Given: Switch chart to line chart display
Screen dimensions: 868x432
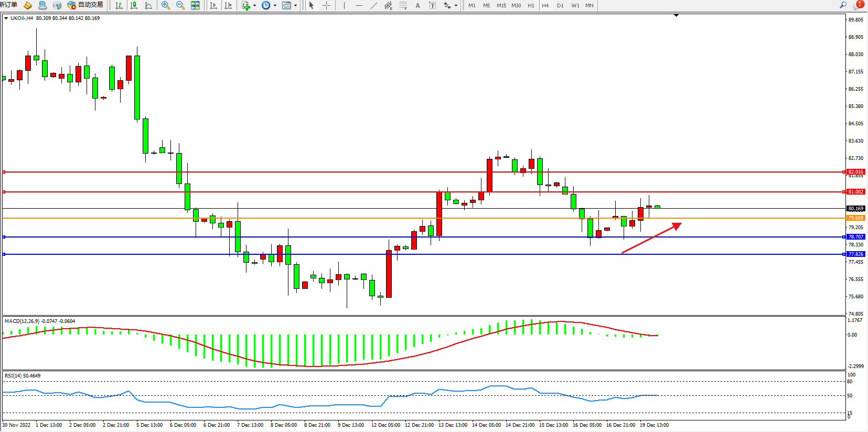Looking at the screenshot, I should 148,5.
